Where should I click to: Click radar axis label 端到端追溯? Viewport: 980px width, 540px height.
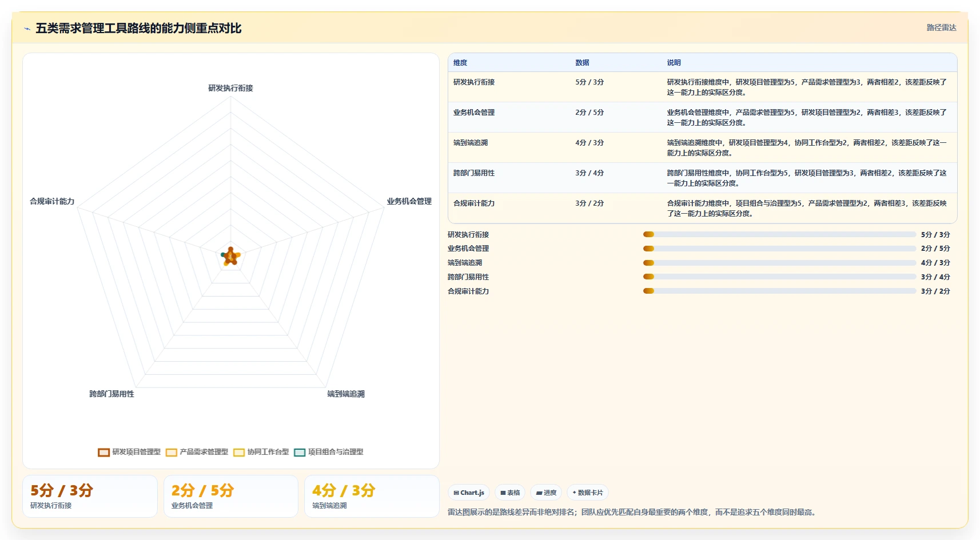point(346,394)
